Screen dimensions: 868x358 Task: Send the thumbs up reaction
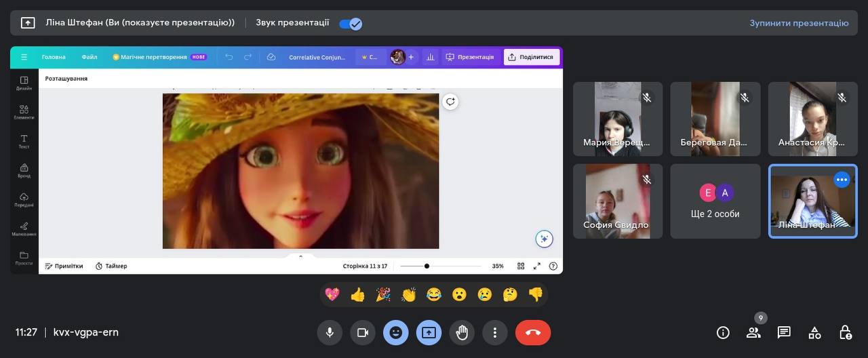(x=357, y=294)
